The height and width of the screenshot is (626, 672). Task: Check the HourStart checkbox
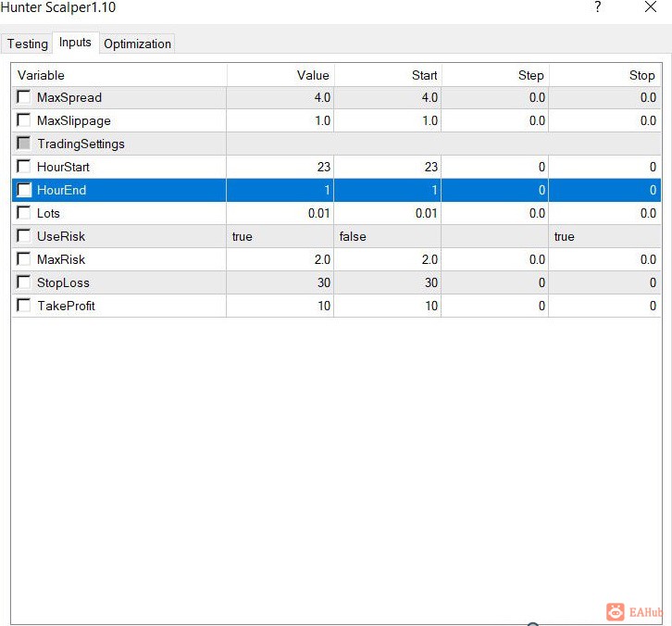point(23,167)
